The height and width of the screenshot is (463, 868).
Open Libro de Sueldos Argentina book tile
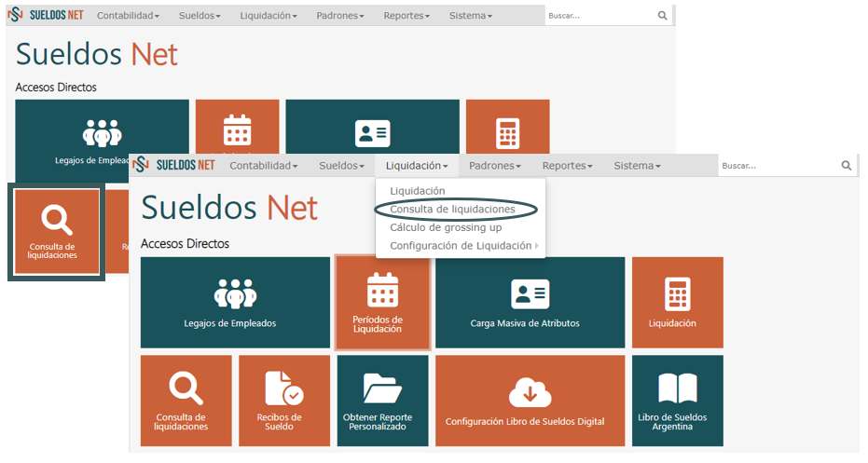tap(678, 401)
